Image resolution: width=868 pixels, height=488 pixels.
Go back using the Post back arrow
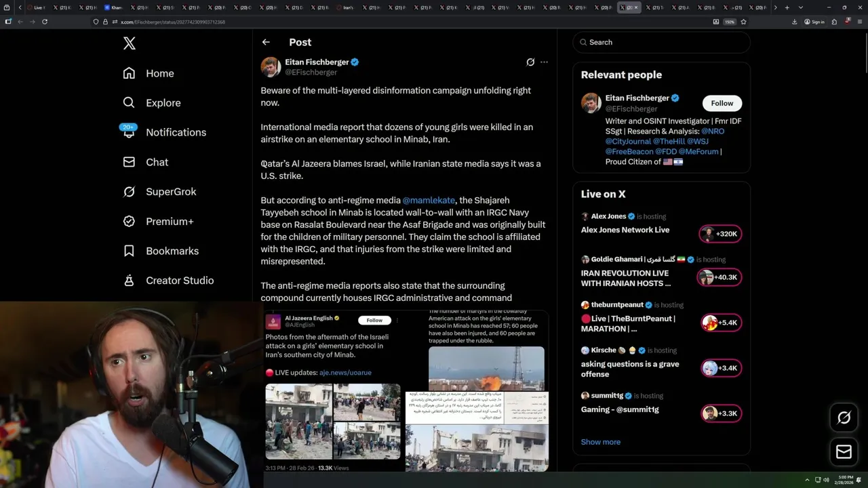[x=266, y=42]
